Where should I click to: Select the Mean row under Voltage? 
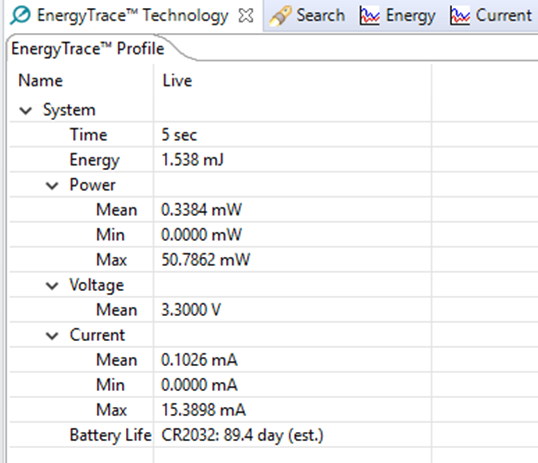[117, 310]
